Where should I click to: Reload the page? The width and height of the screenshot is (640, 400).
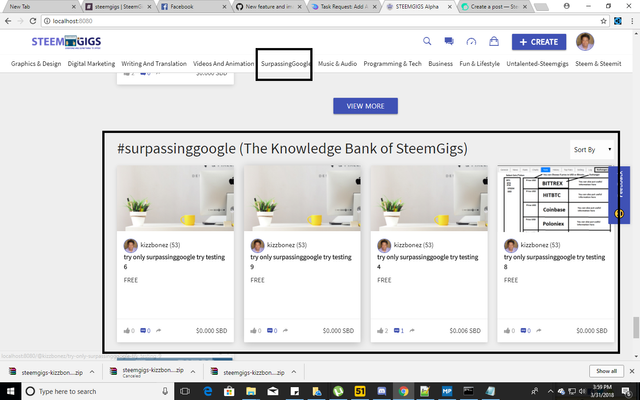(x=33, y=21)
